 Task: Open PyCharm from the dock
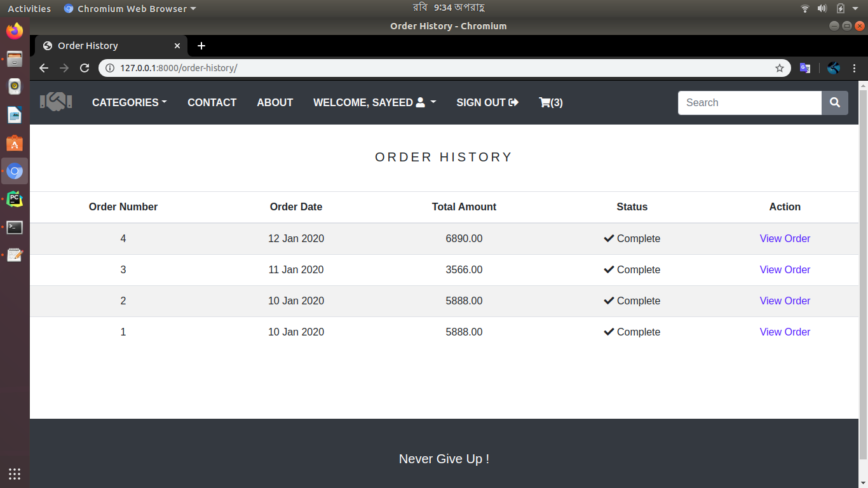[15, 200]
